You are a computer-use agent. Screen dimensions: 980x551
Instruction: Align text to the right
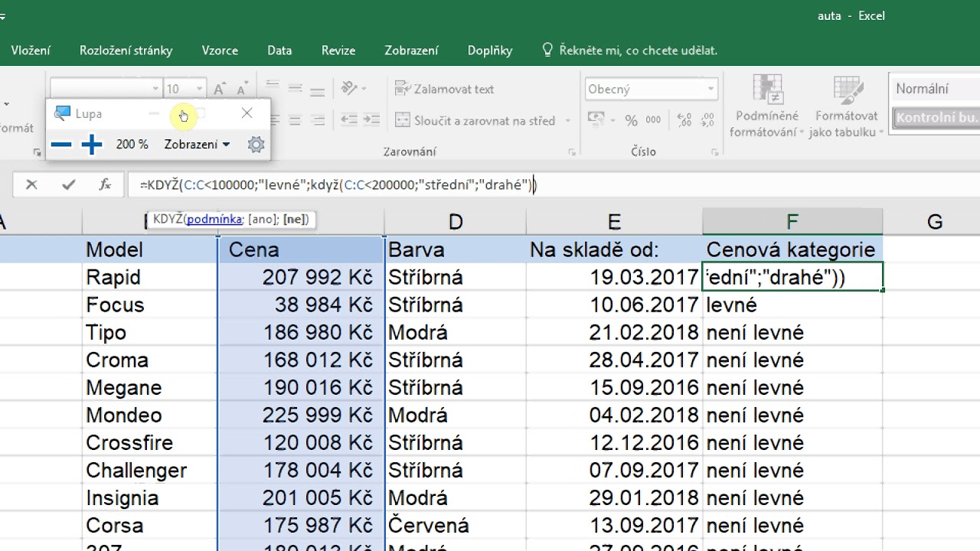[317, 120]
